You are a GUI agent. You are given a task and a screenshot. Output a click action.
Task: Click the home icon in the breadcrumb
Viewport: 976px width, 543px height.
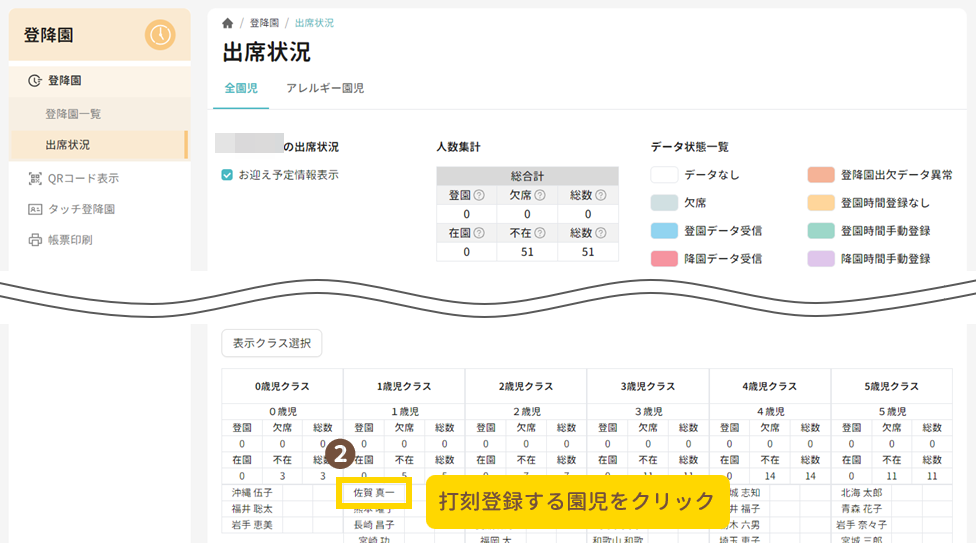[x=228, y=22]
